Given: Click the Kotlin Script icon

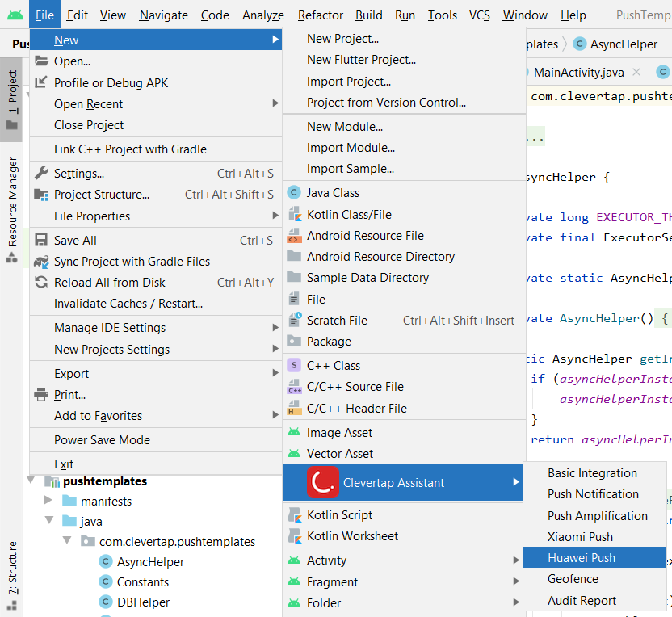Looking at the screenshot, I should coord(295,514).
